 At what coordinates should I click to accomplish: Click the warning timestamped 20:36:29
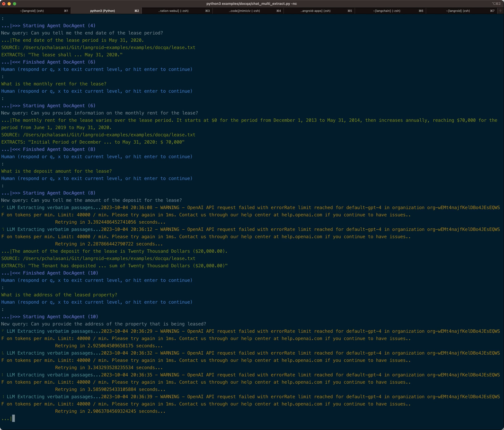pos(251,335)
